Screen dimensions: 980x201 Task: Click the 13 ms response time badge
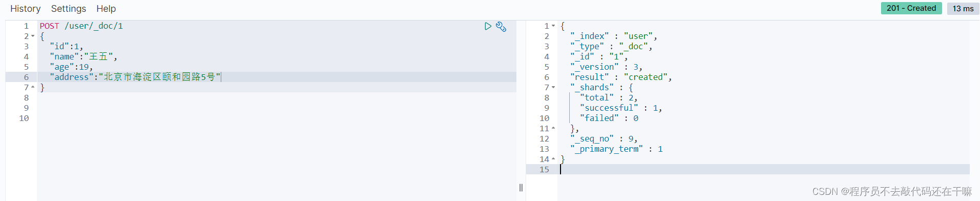tap(963, 8)
